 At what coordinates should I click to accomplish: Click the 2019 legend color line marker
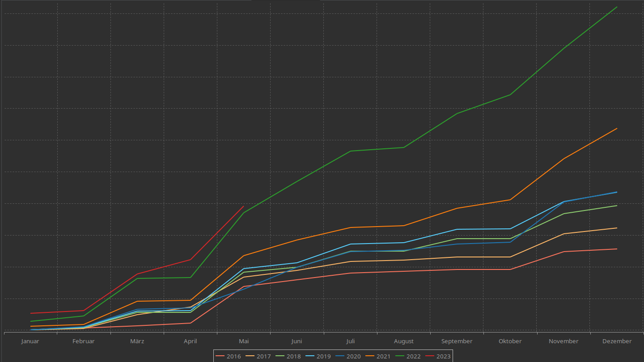pos(309,356)
